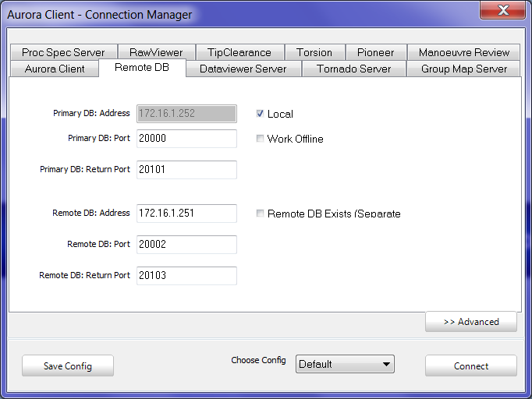Click the Remote DB Port field
Image resolution: width=532 pixels, height=399 pixels.
pos(186,245)
